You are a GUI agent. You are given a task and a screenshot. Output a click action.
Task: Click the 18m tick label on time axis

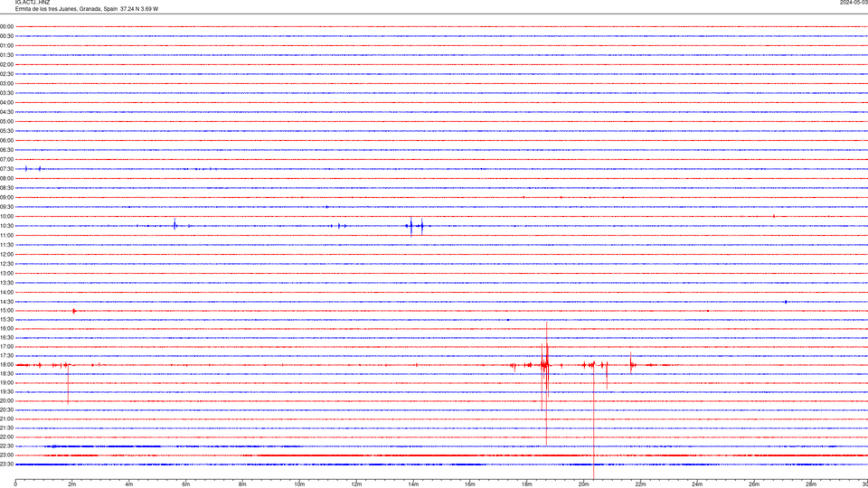[526, 484]
